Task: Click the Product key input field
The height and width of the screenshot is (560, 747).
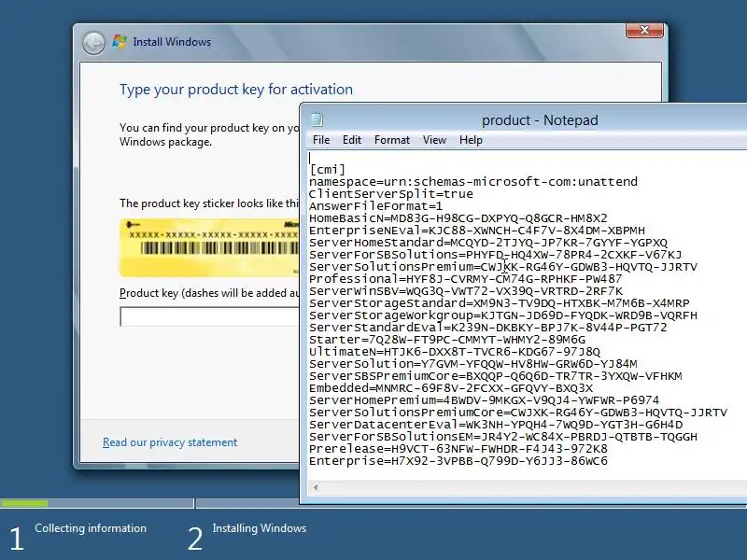Action: 209,316
